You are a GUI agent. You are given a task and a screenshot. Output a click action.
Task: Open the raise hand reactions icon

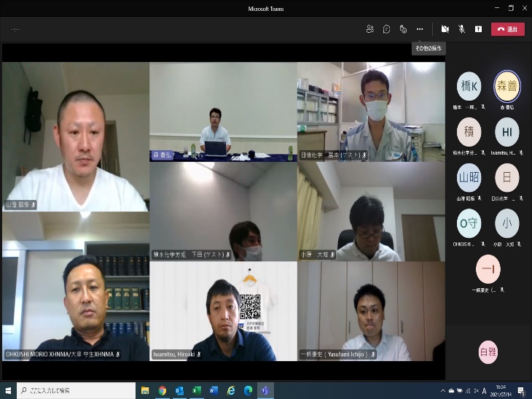pos(403,29)
